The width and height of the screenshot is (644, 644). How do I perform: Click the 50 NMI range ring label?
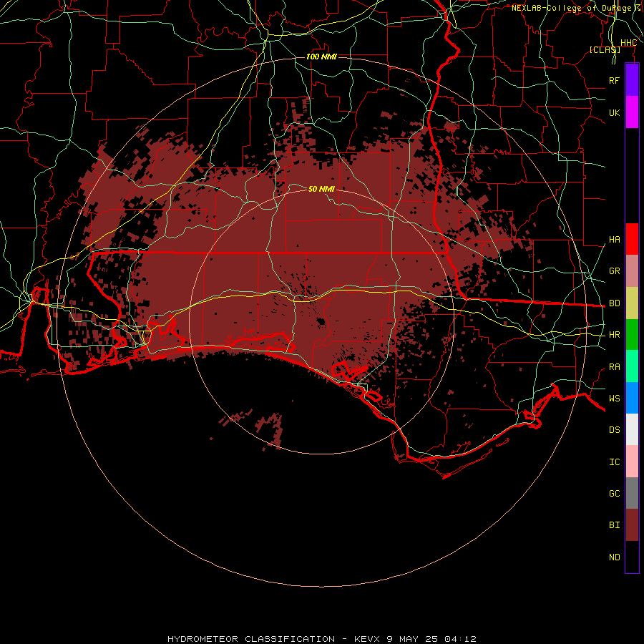point(321,189)
